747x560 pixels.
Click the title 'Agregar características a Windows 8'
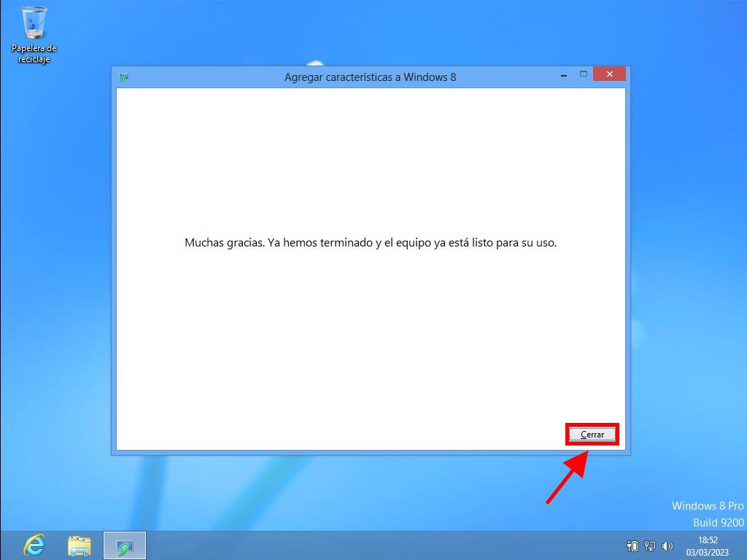click(x=370, y=77)
